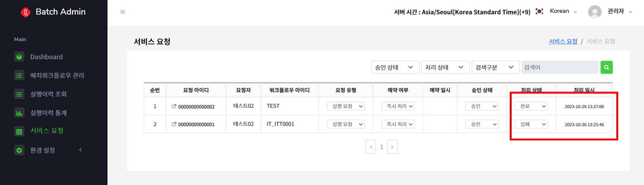The width and height of the screenshot is (644, 185).
Task: Open external link icon for request 00000000000001
Action: coord(174,124)
